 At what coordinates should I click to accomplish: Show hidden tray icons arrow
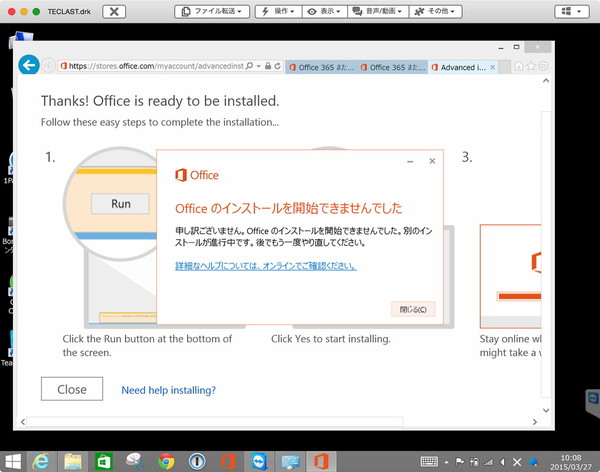(446, 462)
